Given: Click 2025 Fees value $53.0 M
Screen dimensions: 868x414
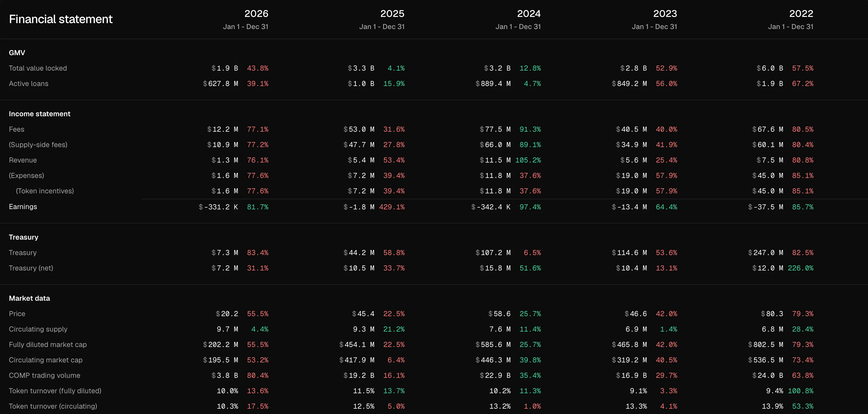Looking at the screenshot, I should coord(359,129).
